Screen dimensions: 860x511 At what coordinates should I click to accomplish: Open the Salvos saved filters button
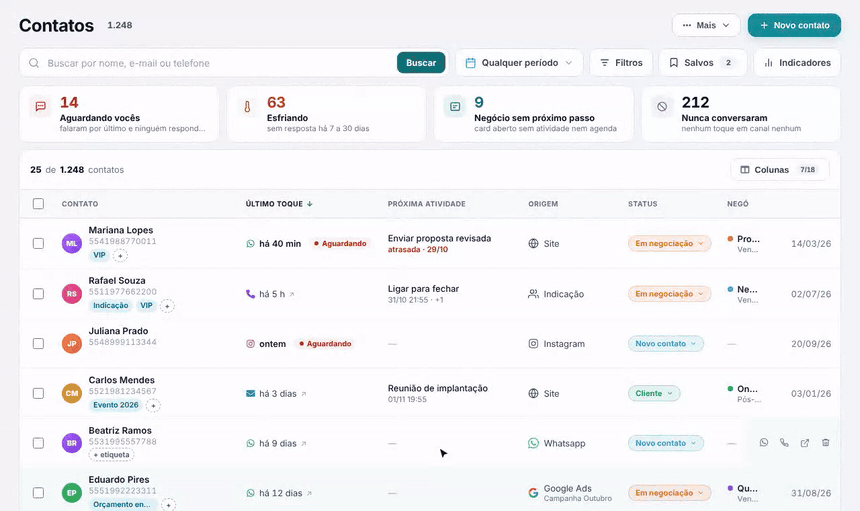(703, 63)
